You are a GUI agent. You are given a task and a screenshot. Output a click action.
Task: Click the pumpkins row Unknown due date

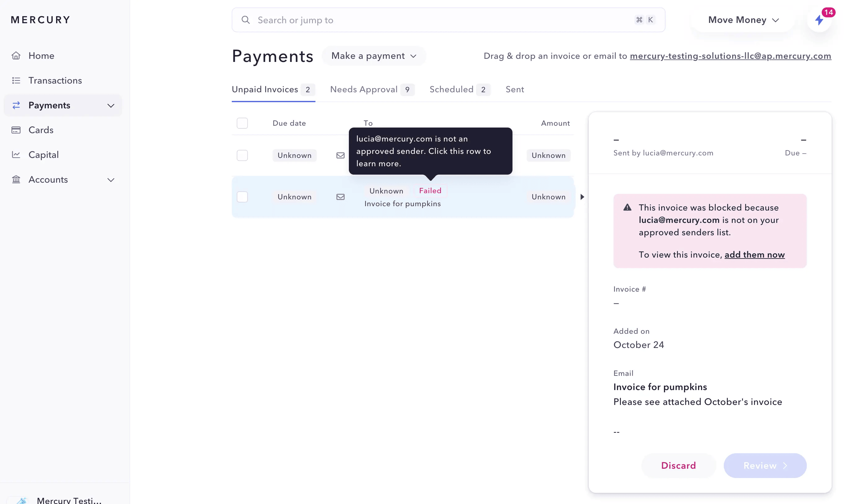294,197
